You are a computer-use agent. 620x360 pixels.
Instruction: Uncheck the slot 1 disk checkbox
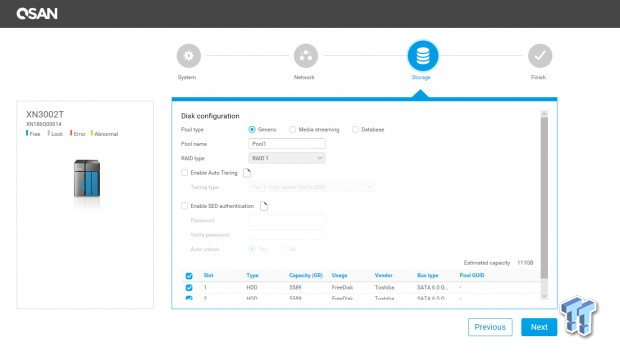[189, 288]
